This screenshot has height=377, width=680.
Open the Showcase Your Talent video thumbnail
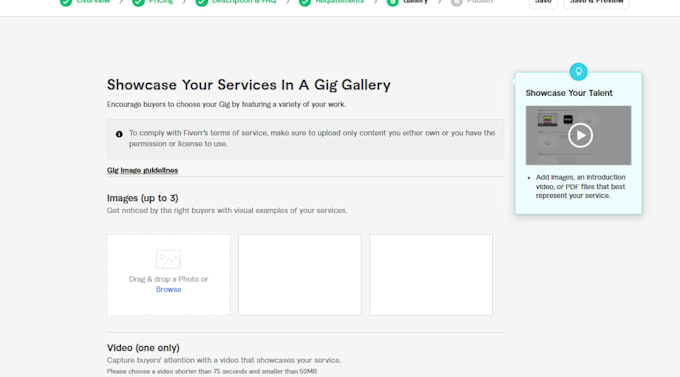point(578,135)
